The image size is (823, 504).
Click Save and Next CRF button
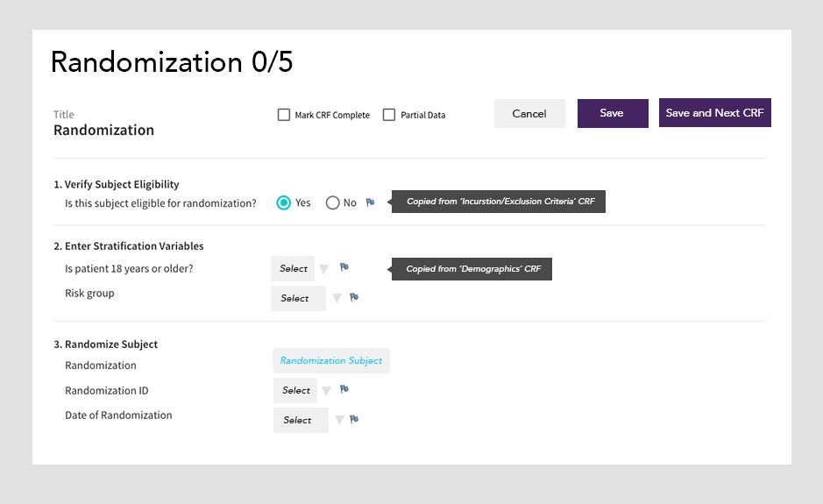coord(715,113)
